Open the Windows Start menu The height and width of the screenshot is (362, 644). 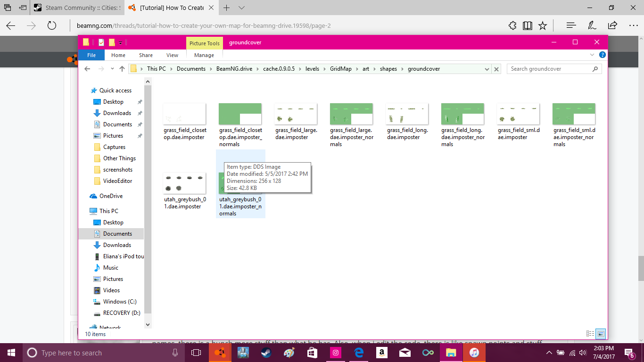coord(10,353)
